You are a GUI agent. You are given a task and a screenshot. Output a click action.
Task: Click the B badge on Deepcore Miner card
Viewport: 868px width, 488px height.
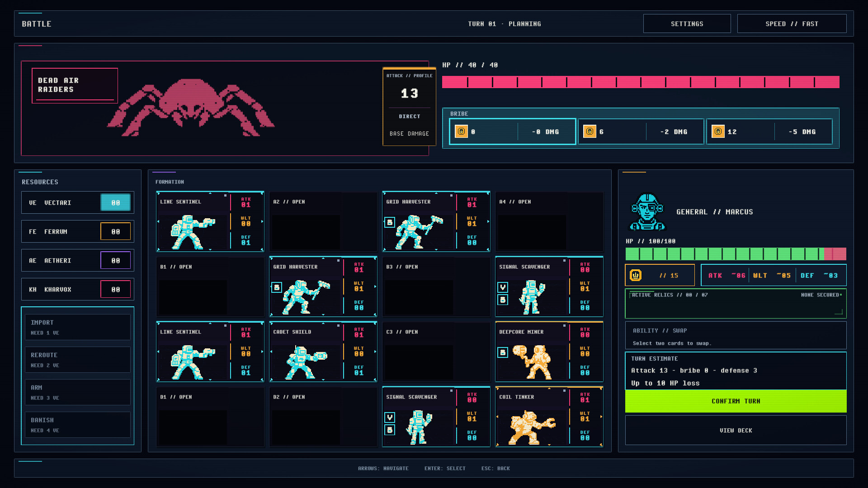(x=503, y=352)
